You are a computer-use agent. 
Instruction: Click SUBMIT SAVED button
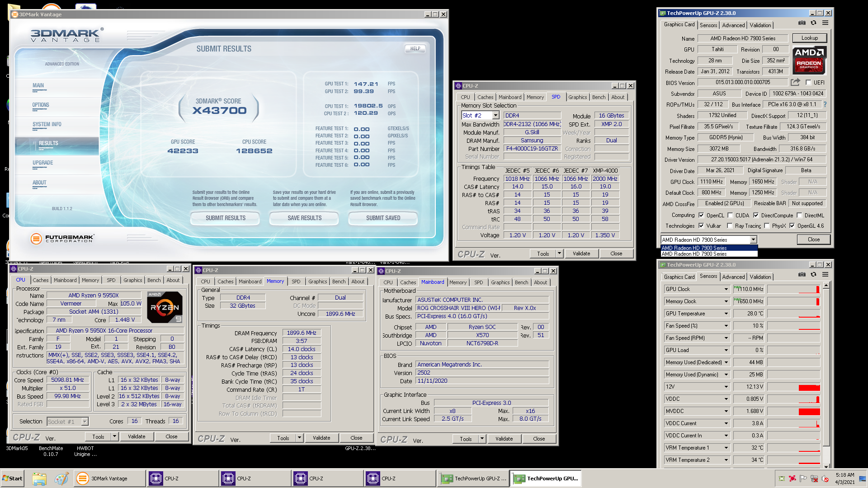tap(383, 218)
